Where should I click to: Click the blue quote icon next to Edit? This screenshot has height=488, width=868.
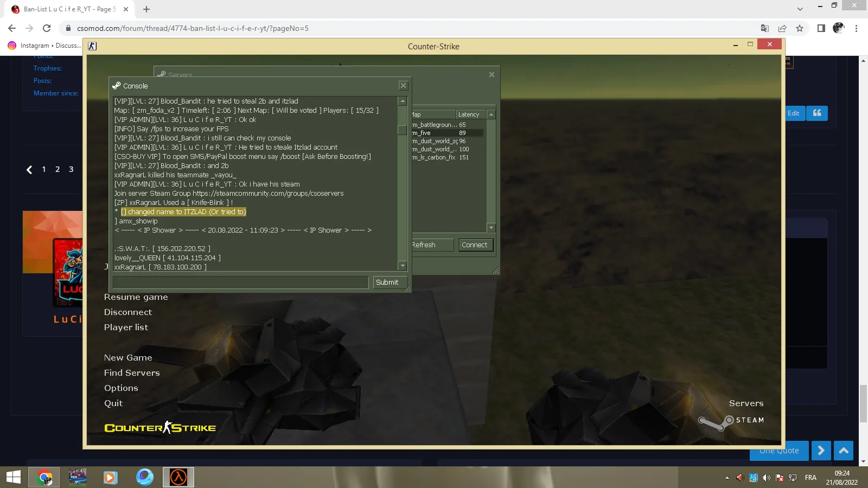click(817, 113)
